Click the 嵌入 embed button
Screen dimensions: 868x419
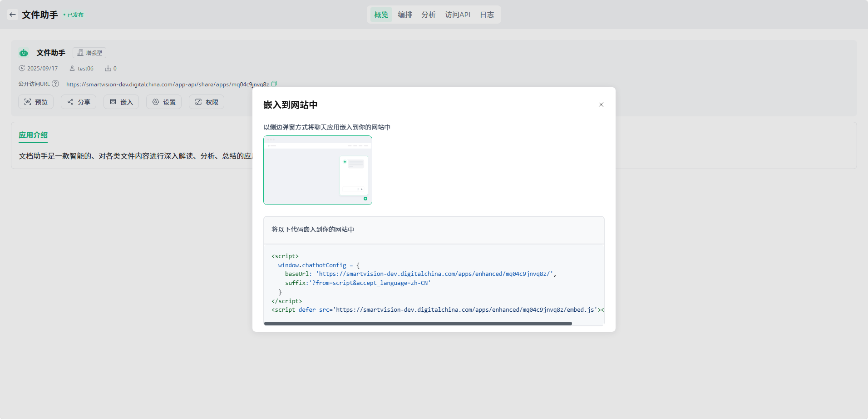[121, 102]
